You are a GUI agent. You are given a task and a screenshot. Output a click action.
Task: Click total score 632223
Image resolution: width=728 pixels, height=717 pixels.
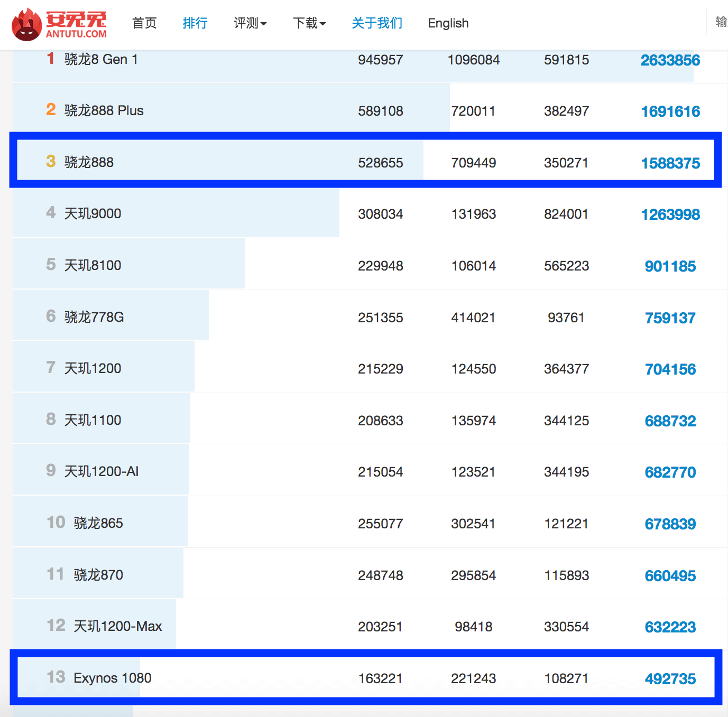pyautogui.click(x=670, y=627)
